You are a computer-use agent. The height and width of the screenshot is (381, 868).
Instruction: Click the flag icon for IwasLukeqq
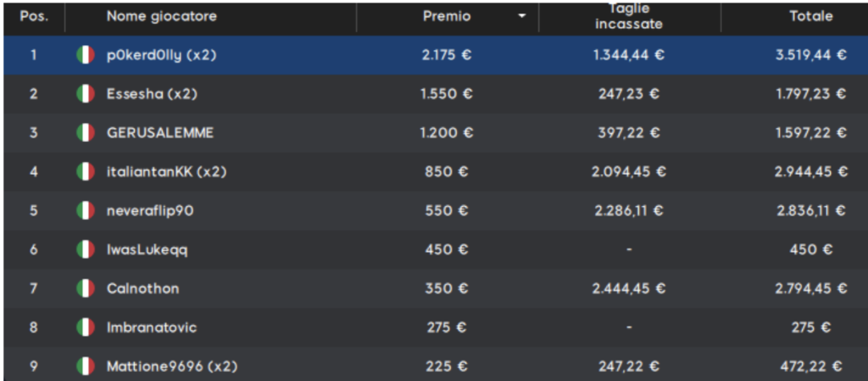coord(86,249)
